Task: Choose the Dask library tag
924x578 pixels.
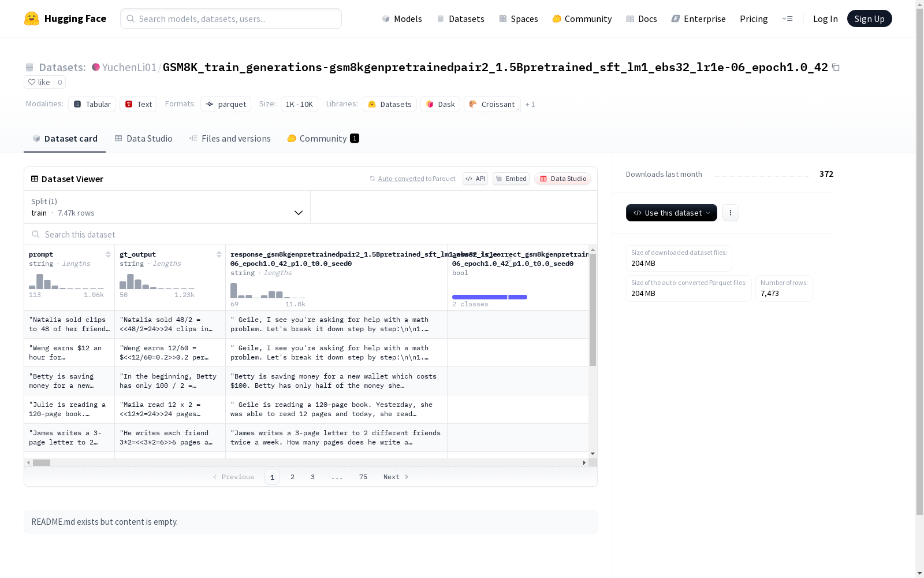Action: [441, 104]
